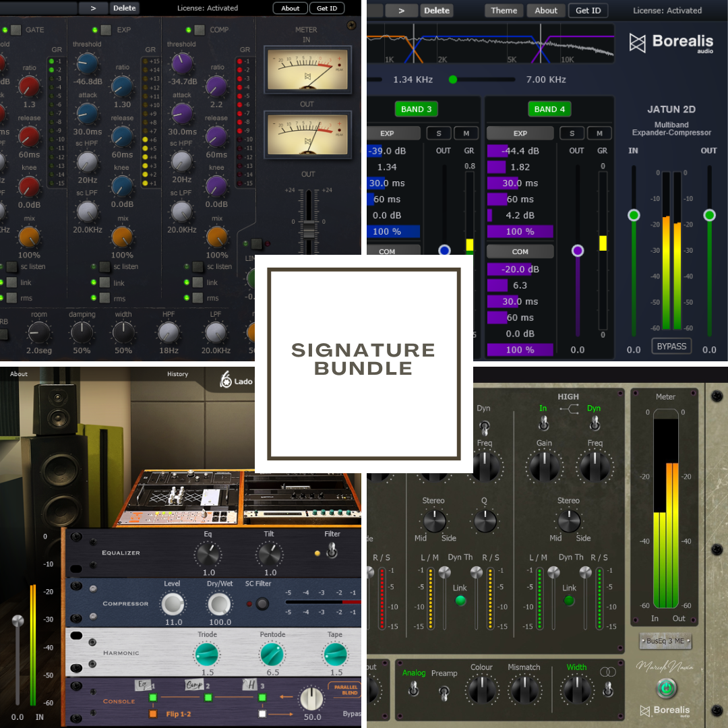This screenshot has height=728, width=728.
Task: Click the Equalizer Tilt knob
Action: coord(269,554)
